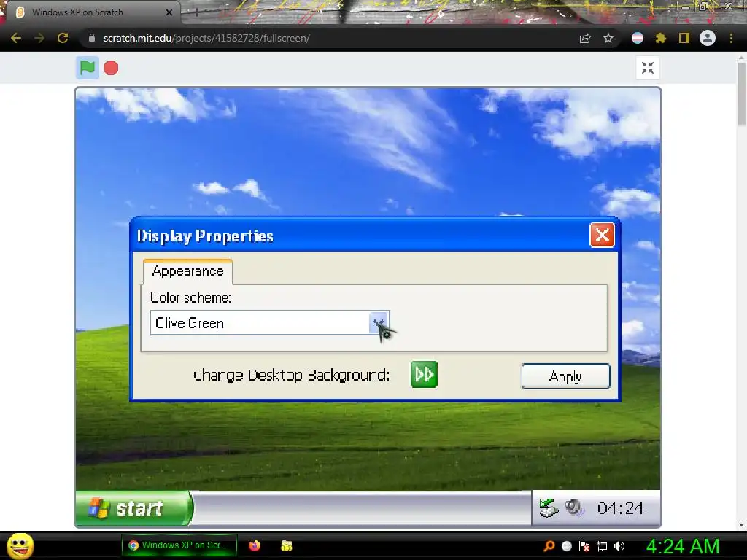Click the safely remove hardware tray icon
Screen dimensions: 747x560
pyautogui.click(x=549, y=508)
